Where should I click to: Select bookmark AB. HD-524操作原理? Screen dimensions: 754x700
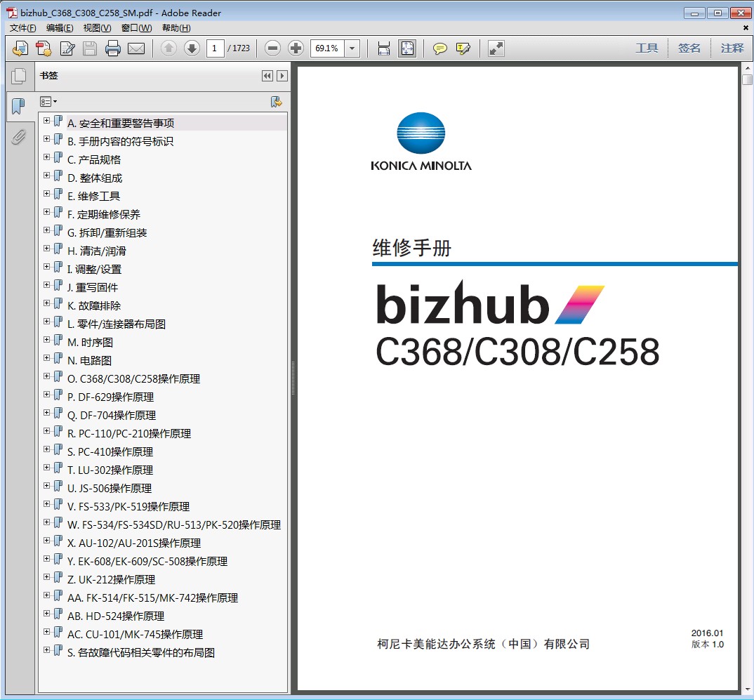(116, 616)
